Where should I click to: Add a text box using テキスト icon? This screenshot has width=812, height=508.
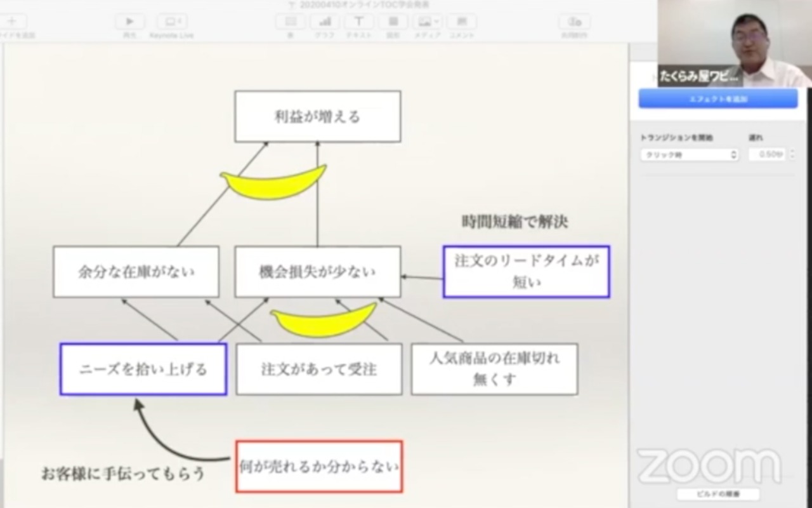click(x=358, y=22)
